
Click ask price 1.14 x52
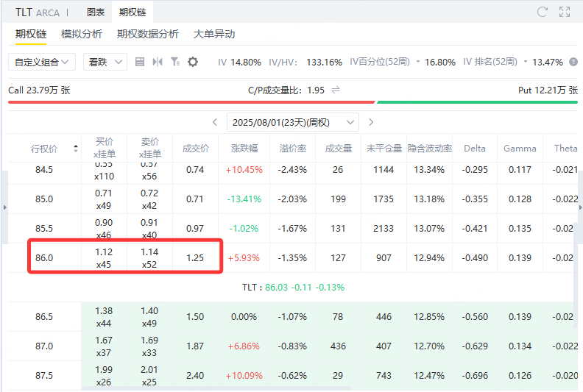pyautogui.click(x=149, y=258)
